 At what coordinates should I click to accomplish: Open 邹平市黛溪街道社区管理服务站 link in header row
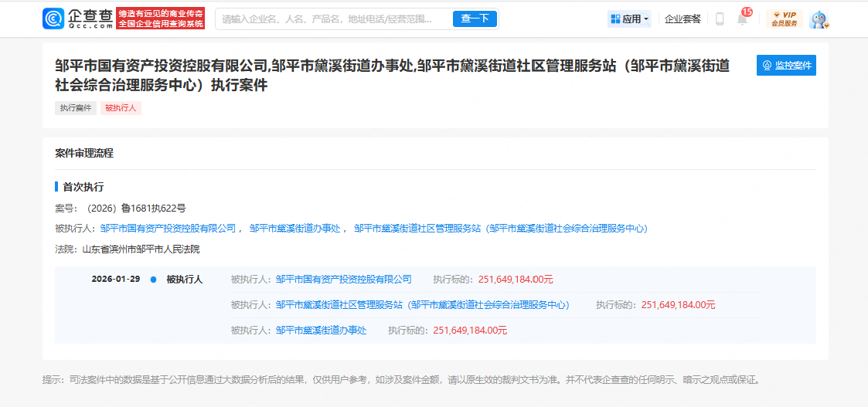[x=417, y=229]
